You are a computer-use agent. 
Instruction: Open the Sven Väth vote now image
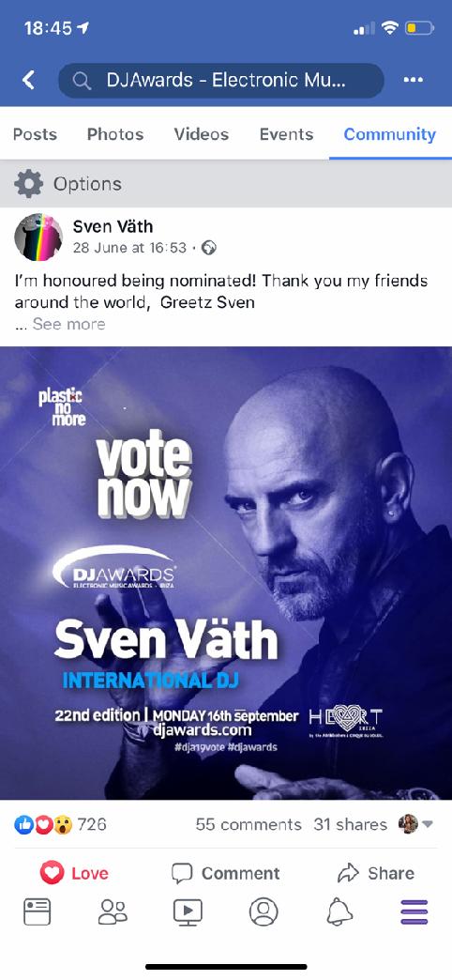(226, 574)
